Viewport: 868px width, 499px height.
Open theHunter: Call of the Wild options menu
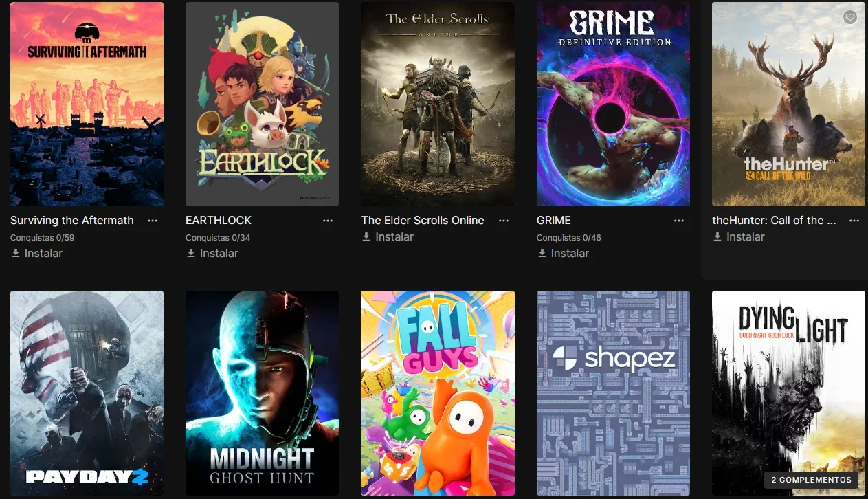click(854, 221)
